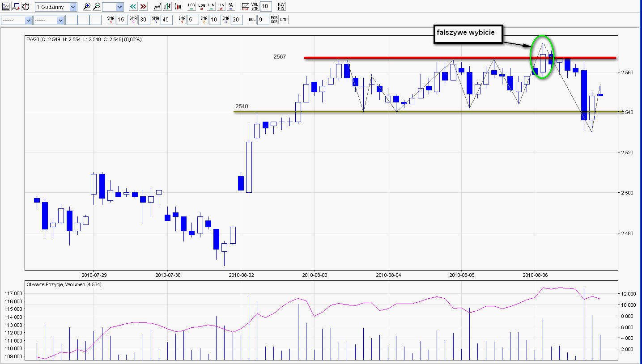
Task: Enable the Parabolic SAR indicator
Action: [274, 20]
